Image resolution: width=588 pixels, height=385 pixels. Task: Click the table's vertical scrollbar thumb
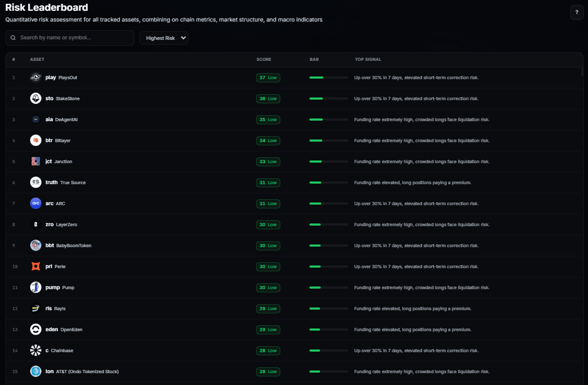pyautogui.click(x=582, y=72)
